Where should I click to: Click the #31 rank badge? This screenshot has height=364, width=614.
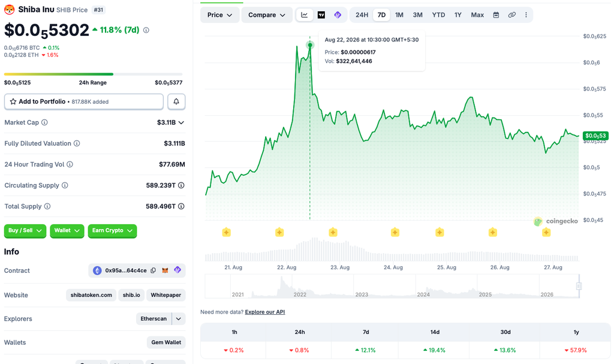pos(99,10)
